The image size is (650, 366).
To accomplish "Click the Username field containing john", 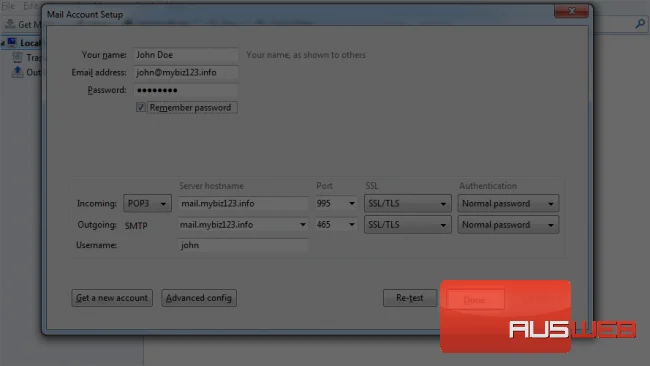I will (x=243, y=245).
